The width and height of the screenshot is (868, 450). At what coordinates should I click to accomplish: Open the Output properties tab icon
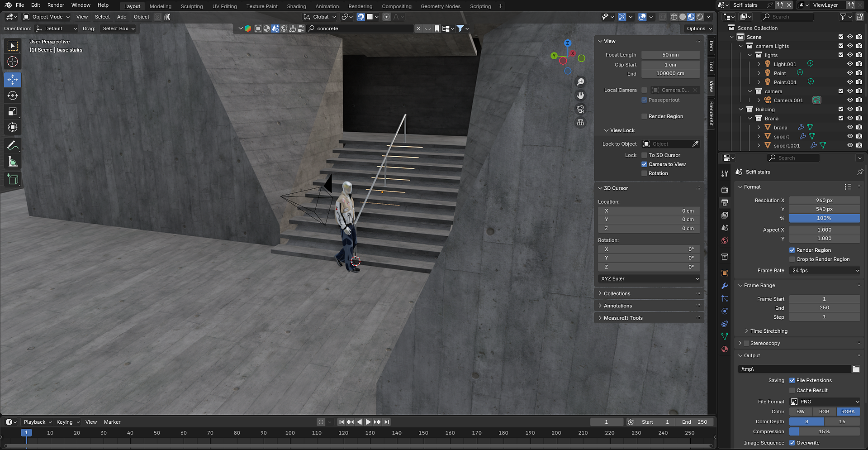[x=725, y=202]
